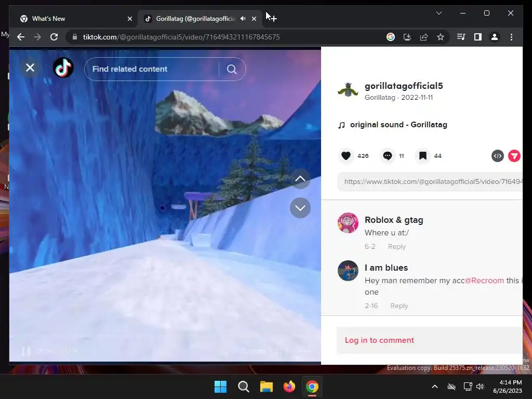Viewport: 532px width, 399px height.
Task: Click the install app icon in address bar
Action: point(407,37)
